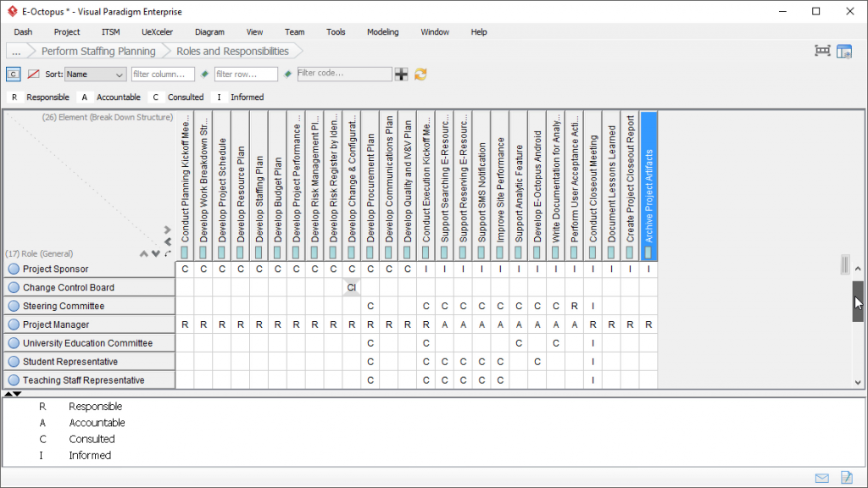Open the matrix layout icon at top right

[x=844, y=51]
